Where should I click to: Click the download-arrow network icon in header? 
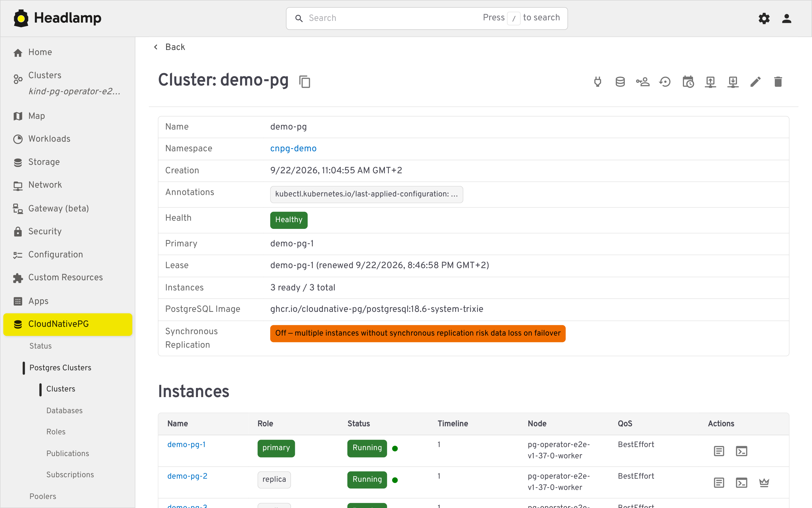click(733, 82)
